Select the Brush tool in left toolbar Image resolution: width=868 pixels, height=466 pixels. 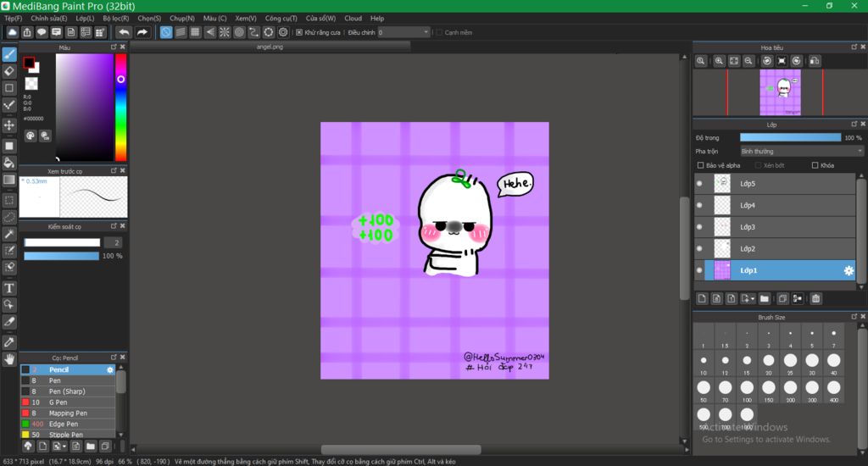(8, 54)
